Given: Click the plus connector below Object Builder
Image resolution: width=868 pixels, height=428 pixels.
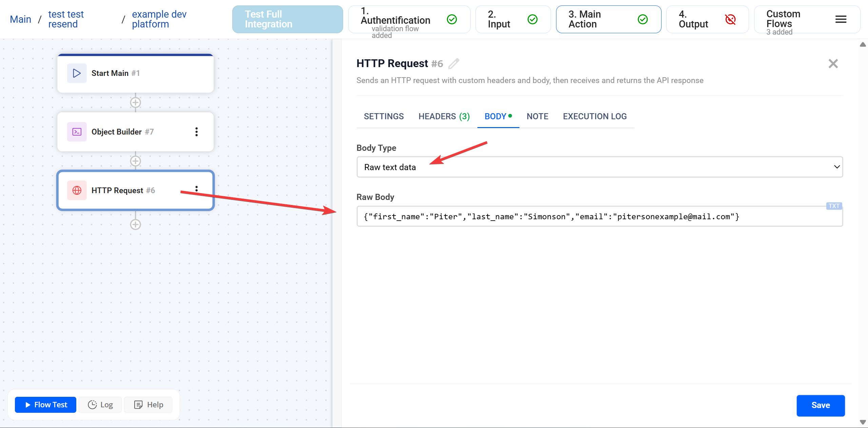Looking at the screenshot, I should point(135,161).
